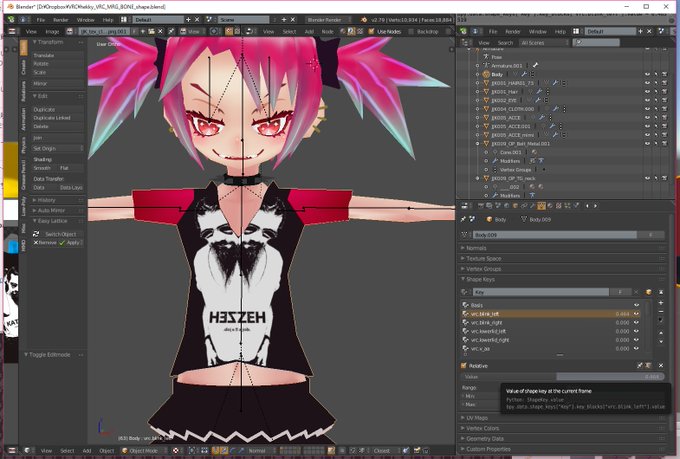The image size is (680, 459).
Task: Uncheck the Relative shape keys checkbox
Action: pyautogui.click(x=464, y=366)
